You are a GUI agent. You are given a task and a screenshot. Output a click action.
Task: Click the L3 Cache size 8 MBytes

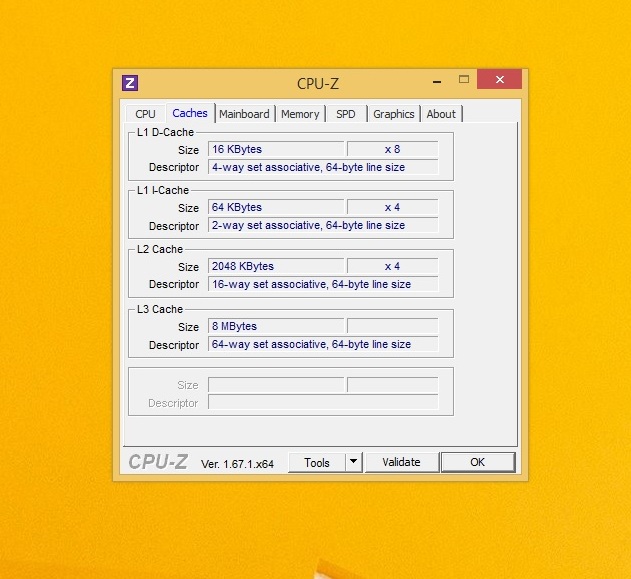(x=276, y=326)
